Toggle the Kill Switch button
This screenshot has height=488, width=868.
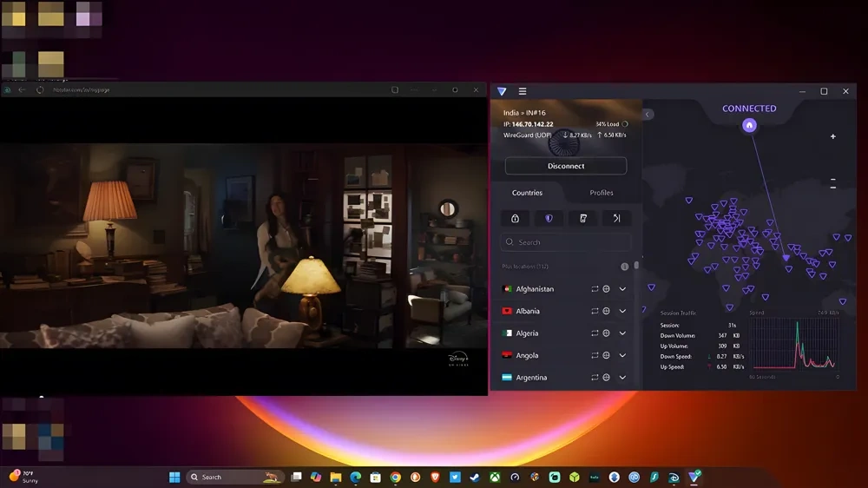[x=583, y=218]
